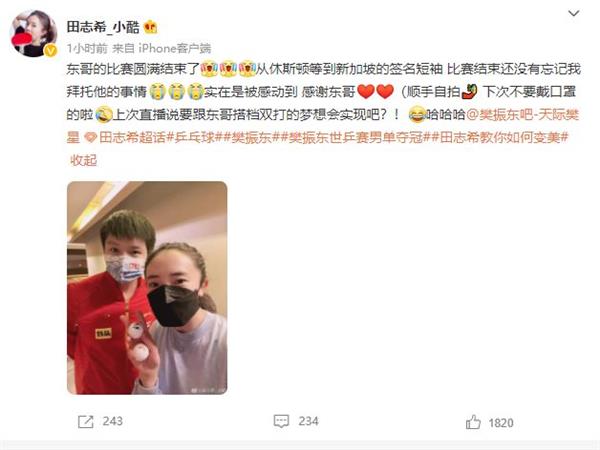Click the comment bubble icon

pos(281,421)
